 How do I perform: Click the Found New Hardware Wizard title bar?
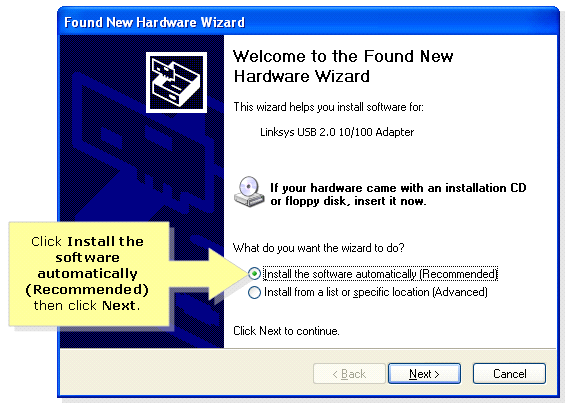[x=308, y=22]
